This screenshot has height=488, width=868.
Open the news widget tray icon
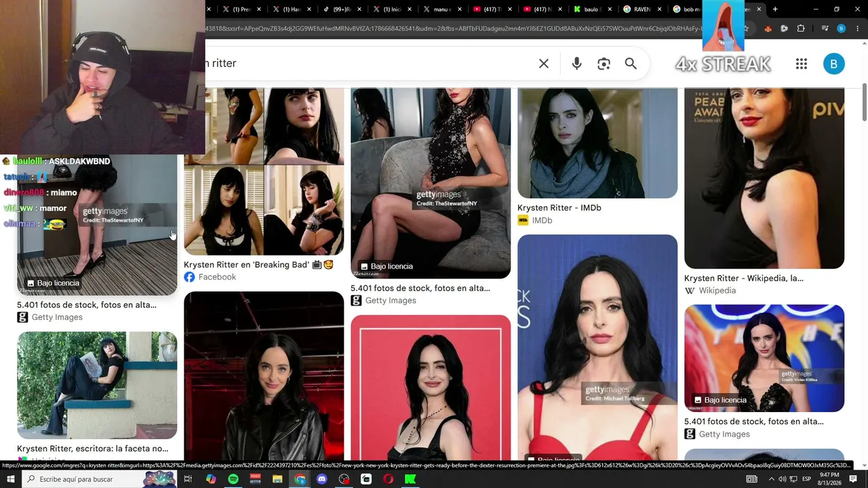(751, 479)
